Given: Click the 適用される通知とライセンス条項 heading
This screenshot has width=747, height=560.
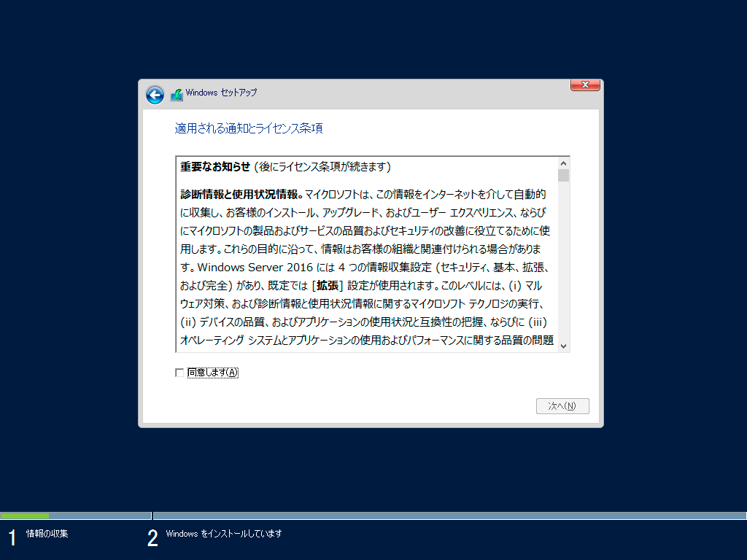Looking at the screenshot, I should point(248,128).
